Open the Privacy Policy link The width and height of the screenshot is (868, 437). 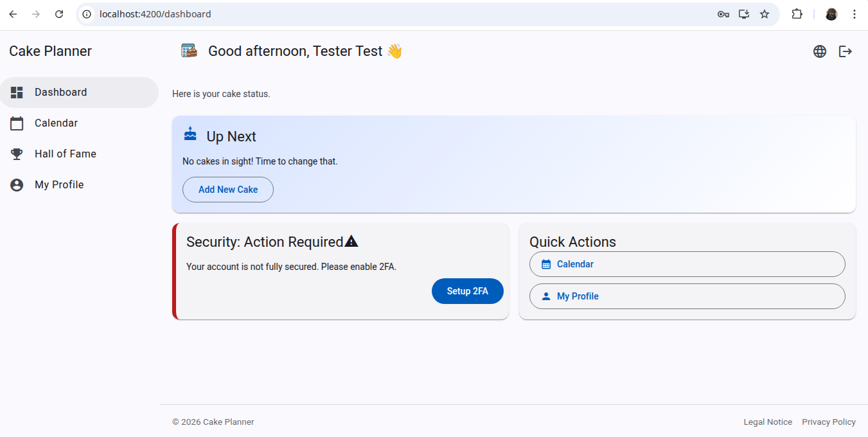pyautogui.click(x=828, y=422)
